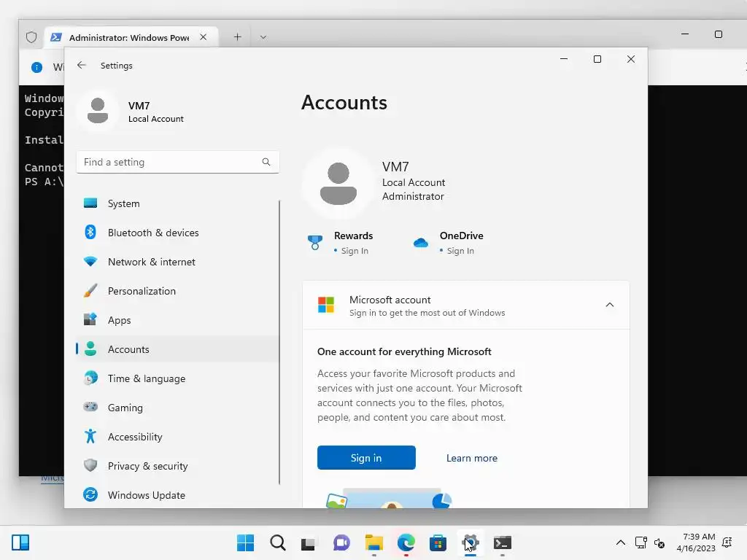Open Bluetooth & devices settings
This screenshot has width=747, height=560.
177,233
